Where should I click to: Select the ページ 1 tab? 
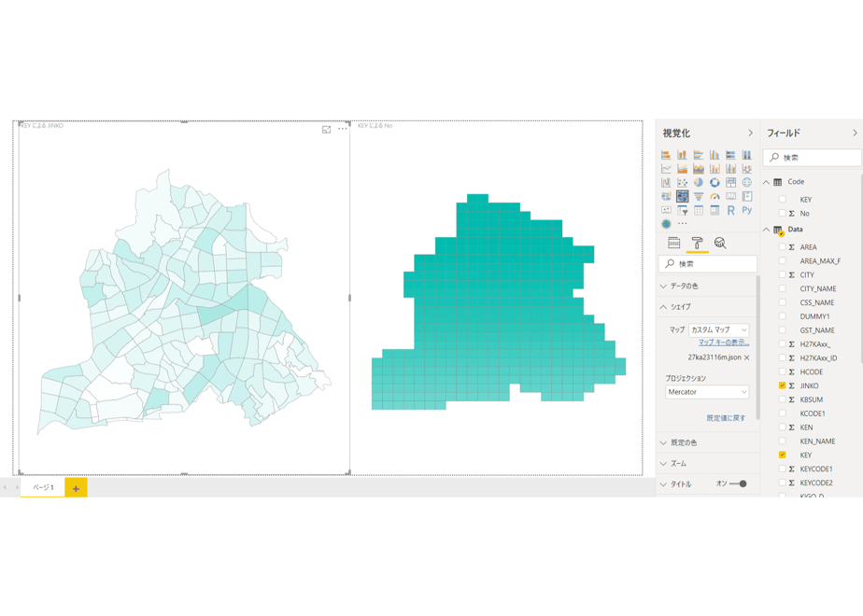point(43,487)
